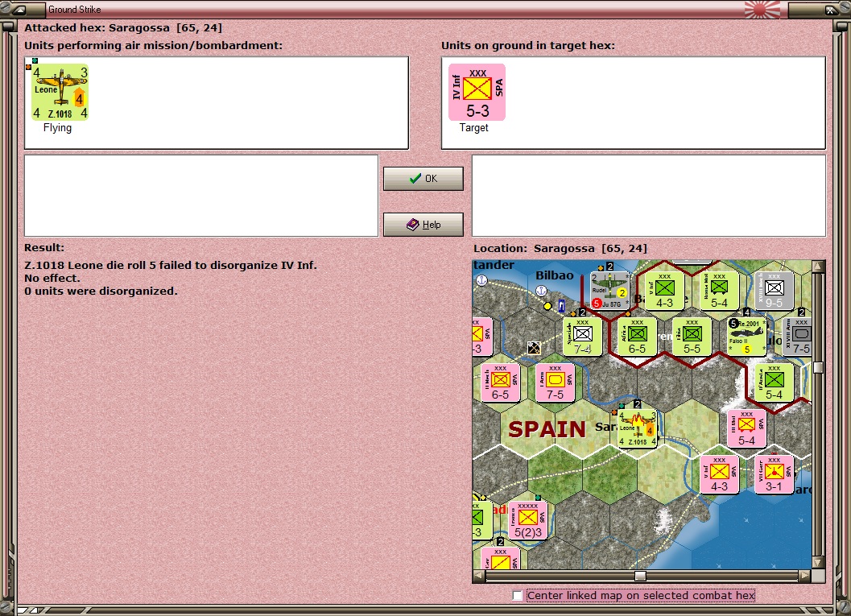
Task: Open the title bar system menu icon
Action: (20, 9)
